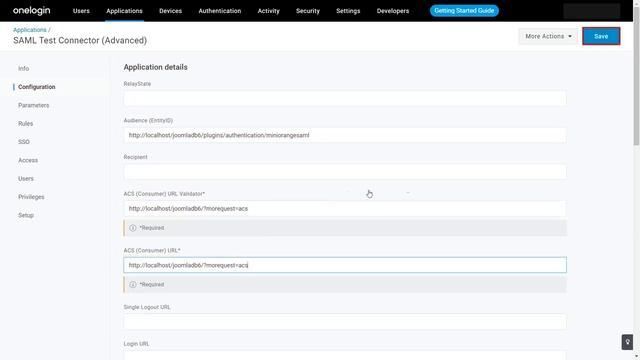The width and height of the screenshot is (640, 360).
Task: Focus the Recipient input field
Action: [x=345, y=172]
